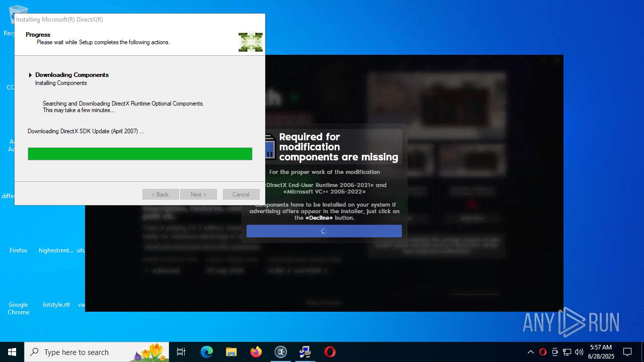Click the Microsoft VC++ 2005-2022 text
Screen dimensions: 644x362
point(325,192)
